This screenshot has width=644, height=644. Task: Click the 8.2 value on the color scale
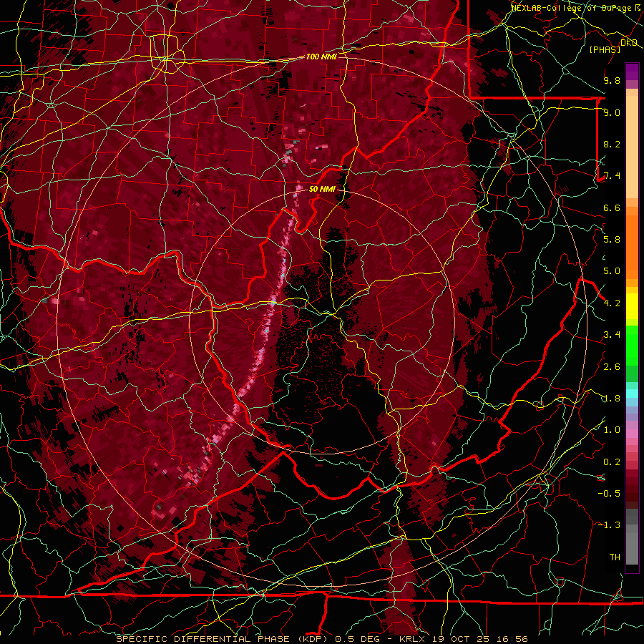[x=612, y=144]
